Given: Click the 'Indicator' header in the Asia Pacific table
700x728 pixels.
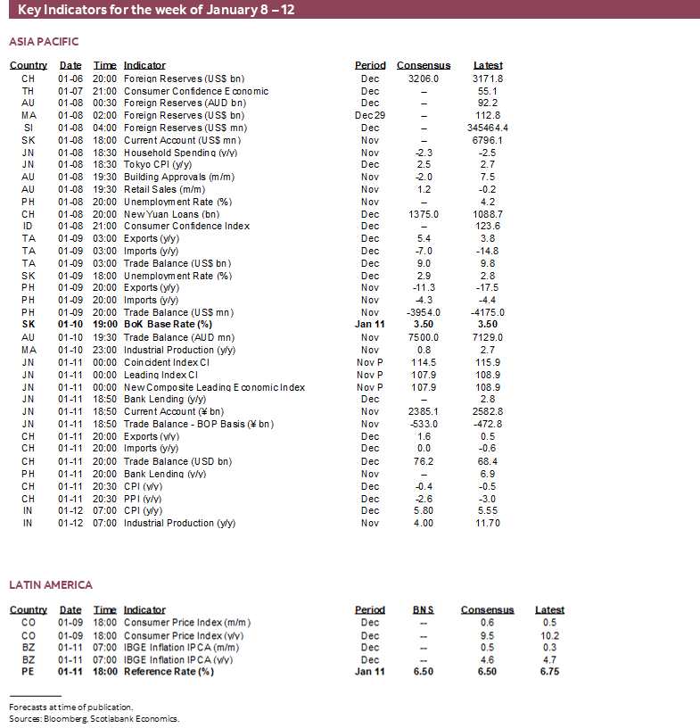Looking at the screenshot, I should pyautogui.click(x=144, y=65).
